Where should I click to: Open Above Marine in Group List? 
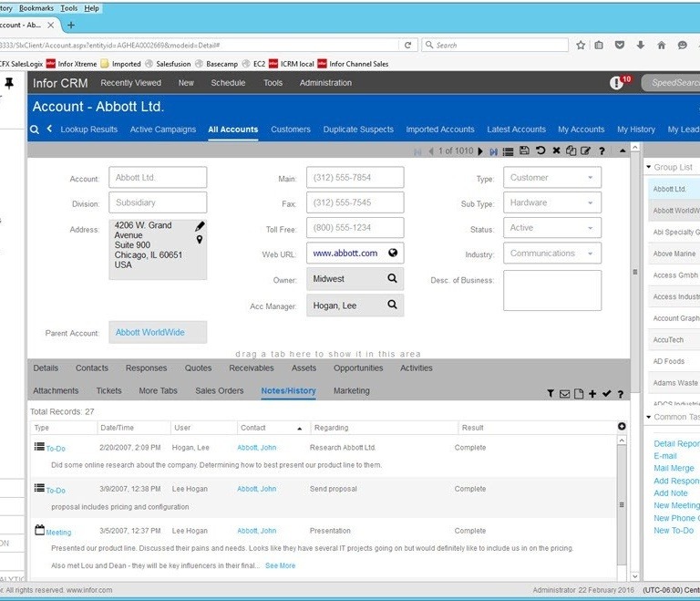pyautogui.click(x=674, y=254)
